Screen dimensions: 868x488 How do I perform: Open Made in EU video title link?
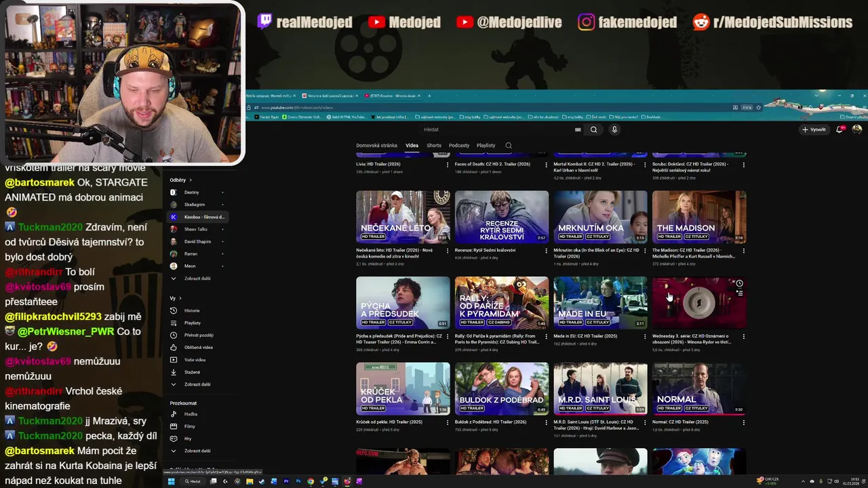click(x=585, y=335)
